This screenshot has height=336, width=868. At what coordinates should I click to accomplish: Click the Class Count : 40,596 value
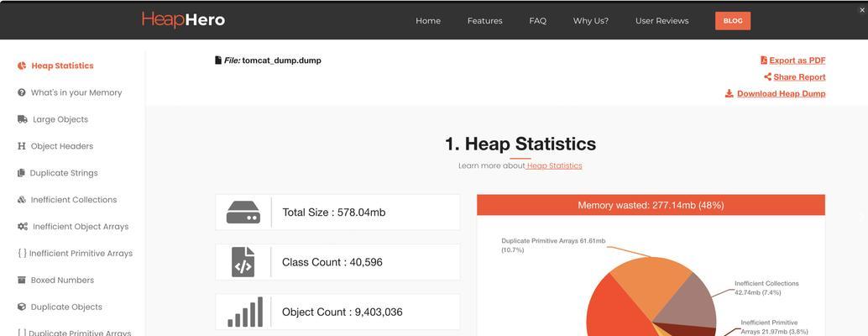[x=332, y=262]
